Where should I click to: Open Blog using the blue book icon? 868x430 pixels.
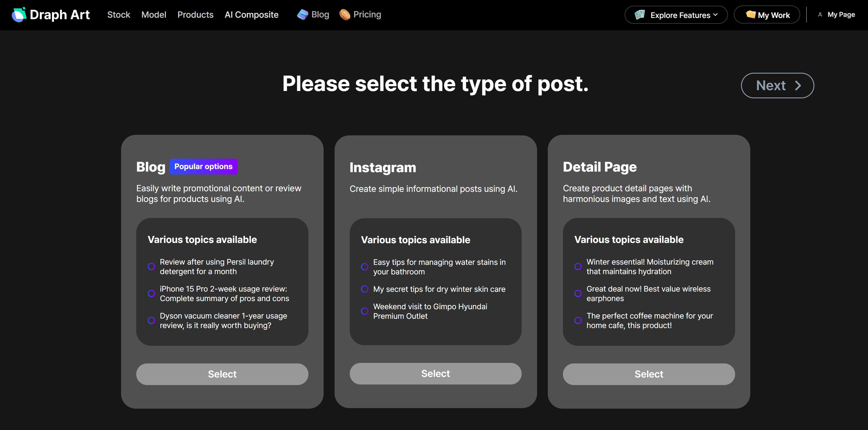point(303,14)
